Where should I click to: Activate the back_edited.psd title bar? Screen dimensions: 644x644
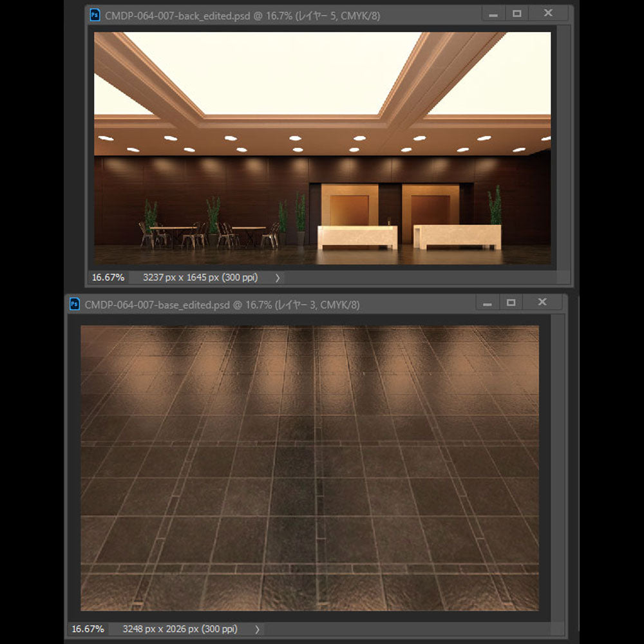click(290, 15)
